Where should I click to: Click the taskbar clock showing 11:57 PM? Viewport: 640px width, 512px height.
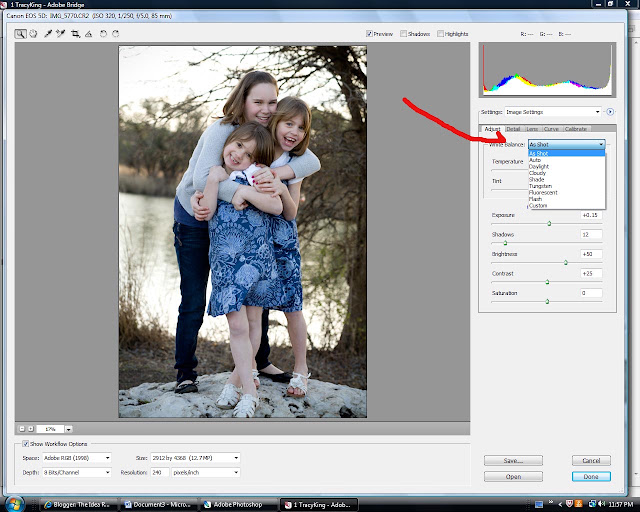pyautogui.click(x=620, y=505)
